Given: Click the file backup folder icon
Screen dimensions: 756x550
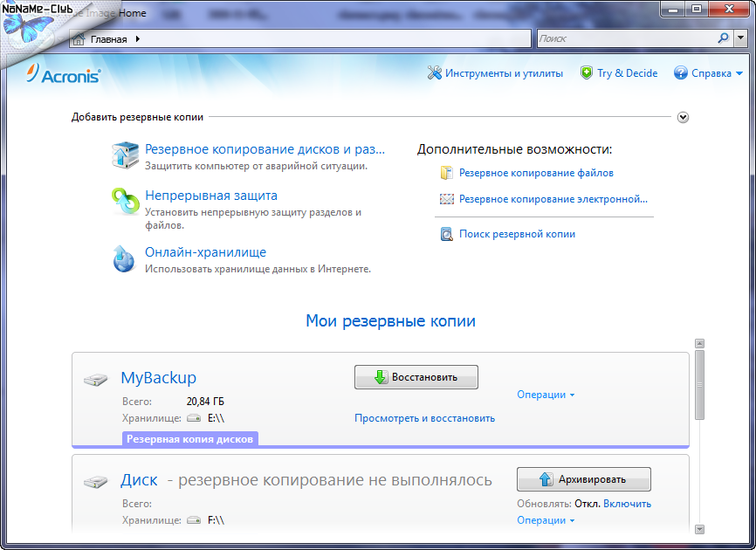Looking at the screenshot, I should (447, 173).
